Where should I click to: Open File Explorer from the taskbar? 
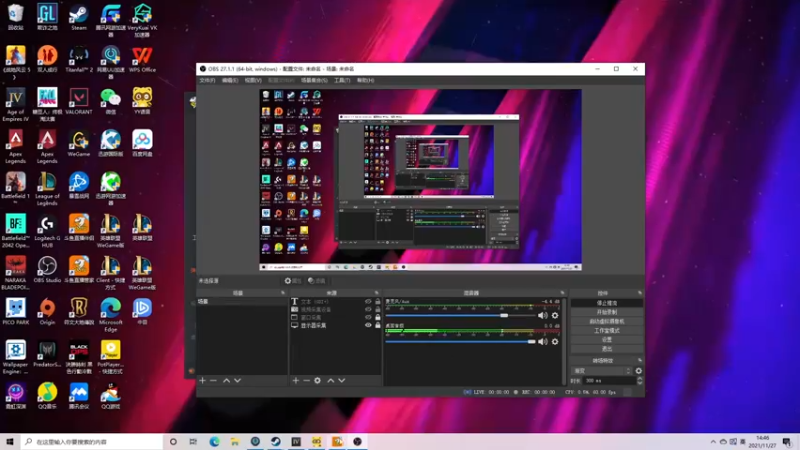[235, 442]
